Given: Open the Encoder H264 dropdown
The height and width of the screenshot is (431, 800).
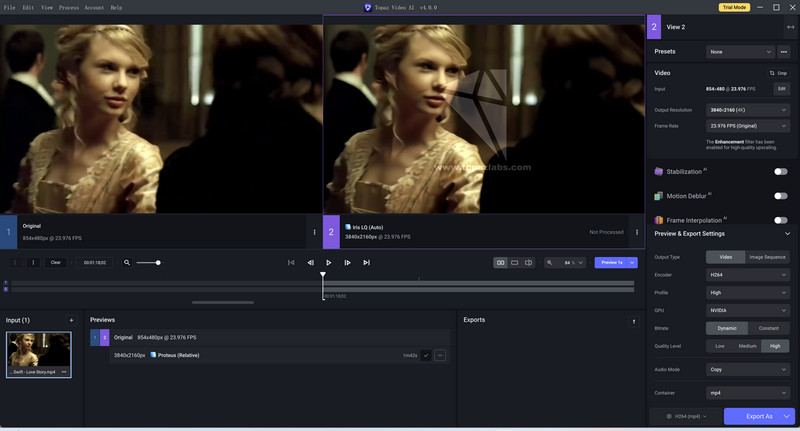Looking at the screenshot, I should (x=748, y=275).
